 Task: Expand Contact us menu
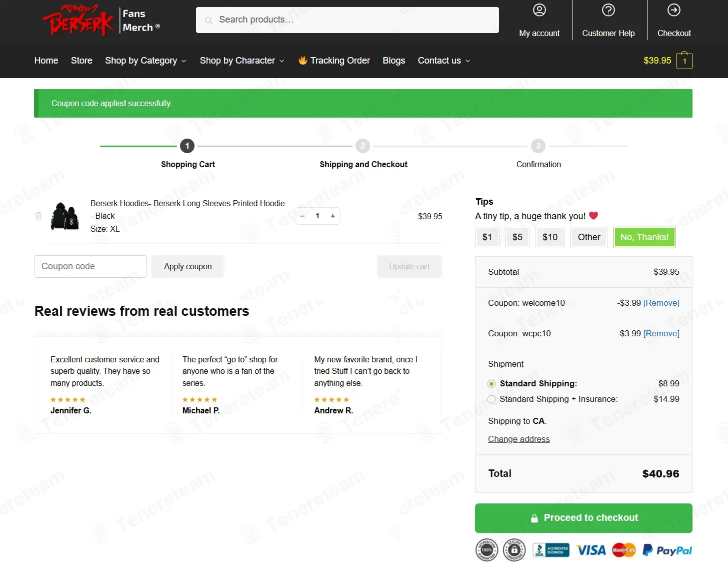(x=444, y=61)
